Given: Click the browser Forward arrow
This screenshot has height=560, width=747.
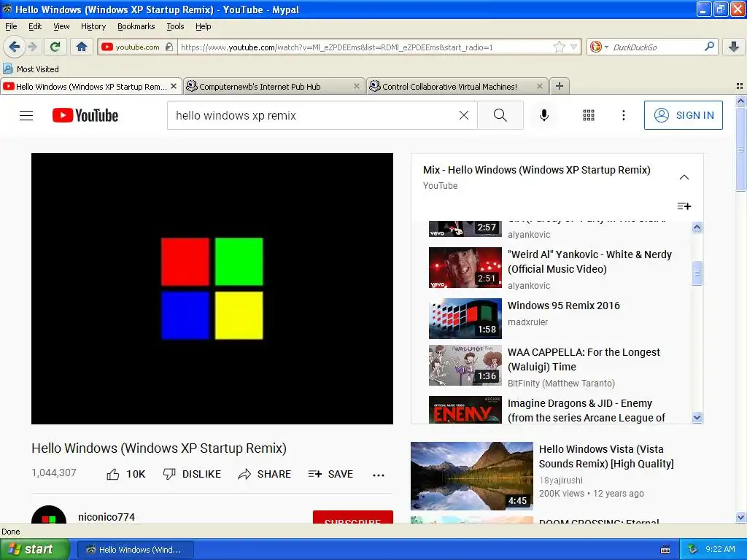Looking at the screenshot, I should coord(32,47).
